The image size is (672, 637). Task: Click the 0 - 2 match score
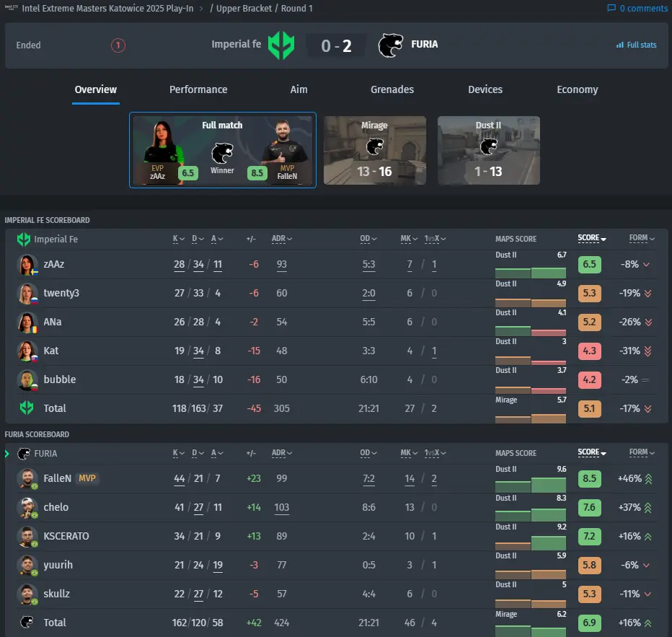point(337,45)
